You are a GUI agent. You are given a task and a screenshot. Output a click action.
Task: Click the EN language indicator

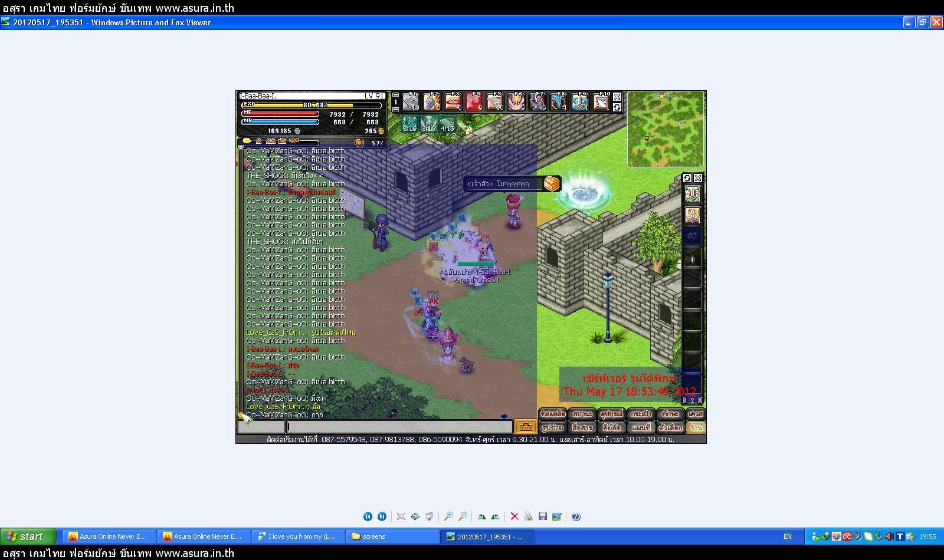tap(788, 536)
